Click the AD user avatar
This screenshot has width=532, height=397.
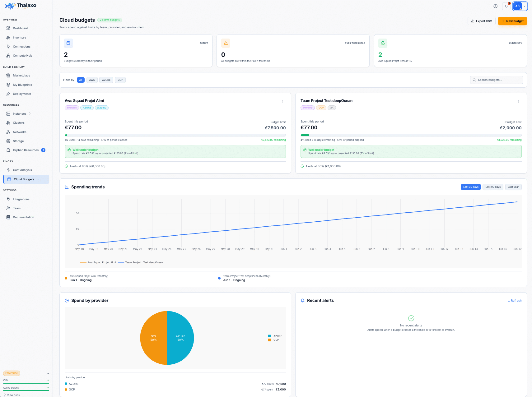pos(517,6)
